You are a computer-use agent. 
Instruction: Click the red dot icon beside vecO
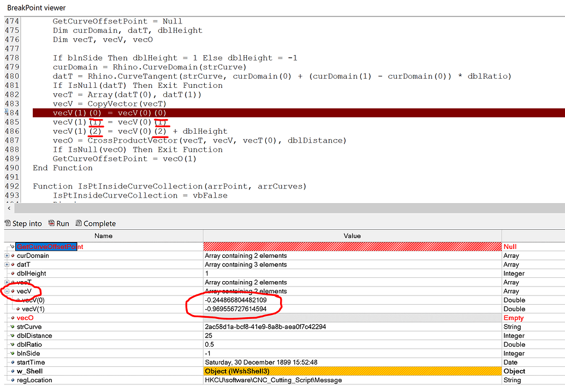click(x=12, y=317)
